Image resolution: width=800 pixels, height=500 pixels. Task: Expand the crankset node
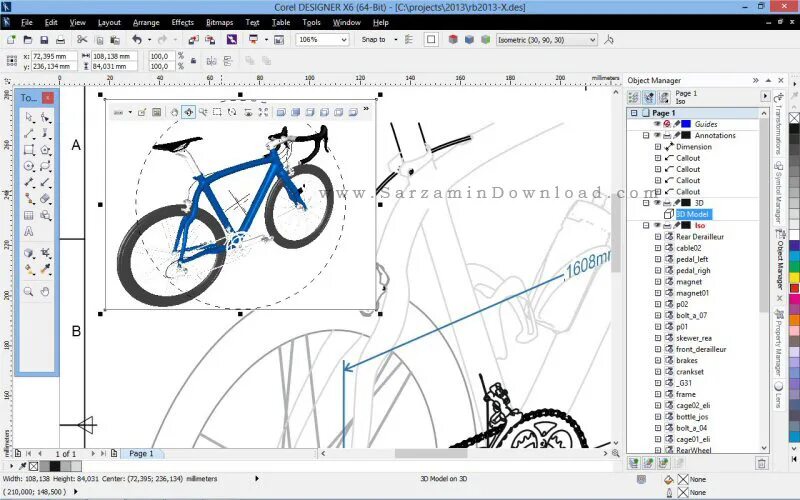[x=658, y=371]
